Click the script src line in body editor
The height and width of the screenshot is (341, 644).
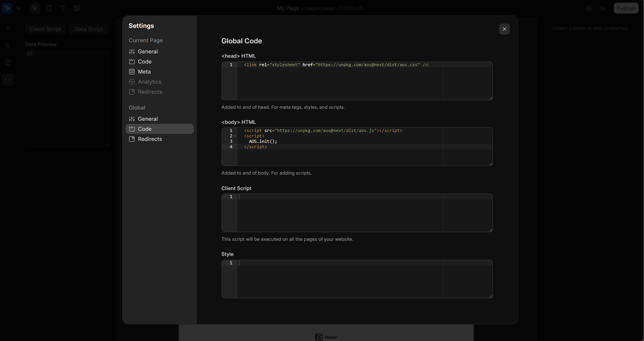[x=323, y=131]
